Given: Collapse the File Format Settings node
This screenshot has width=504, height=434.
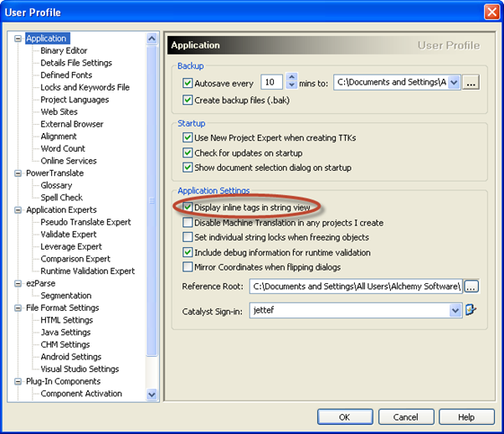Looking at the screenshot, I should pos(18,307).
